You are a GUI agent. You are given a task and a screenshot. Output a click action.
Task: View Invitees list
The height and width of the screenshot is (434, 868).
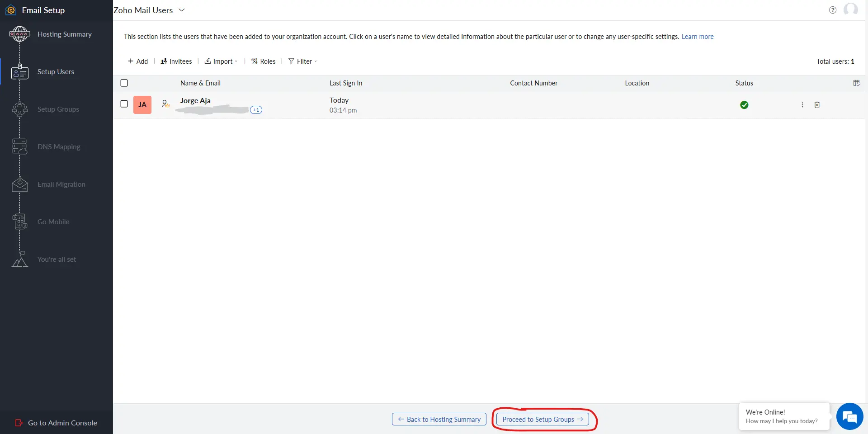(176, 61)
